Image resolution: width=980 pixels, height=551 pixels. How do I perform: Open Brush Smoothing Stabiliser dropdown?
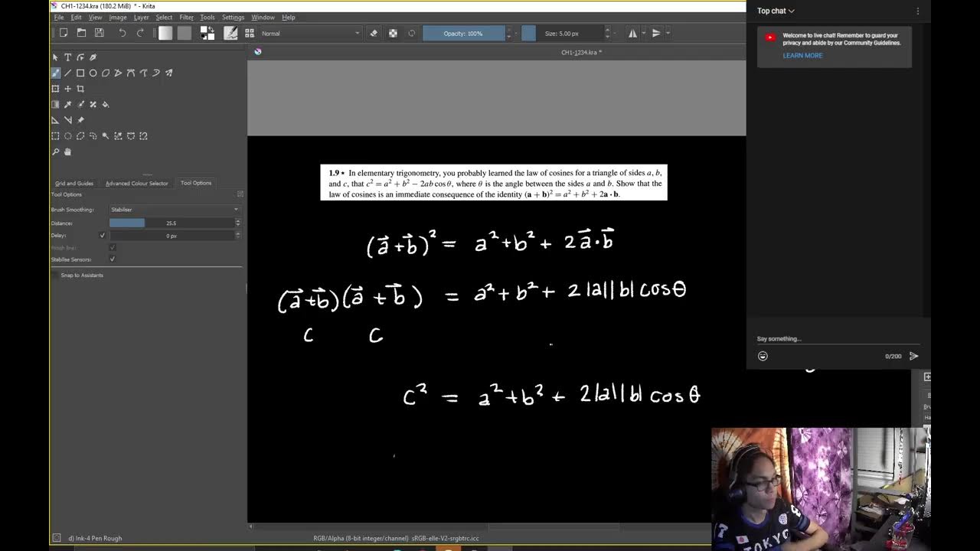[x=175, y=210]
